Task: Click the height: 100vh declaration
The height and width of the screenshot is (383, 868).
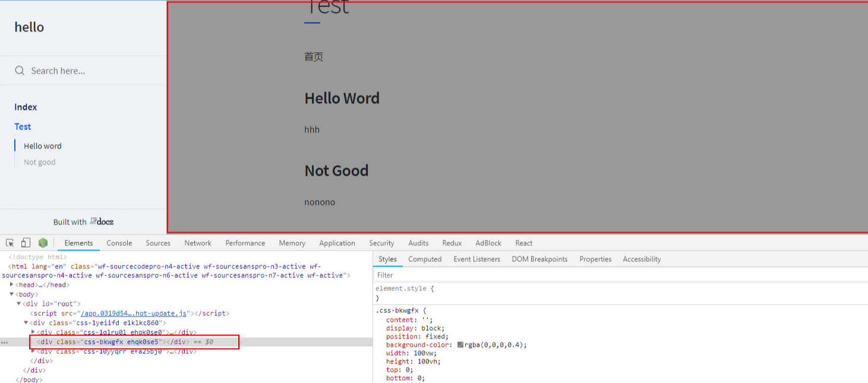Action: pyautogui.click(x=413, y=362)
